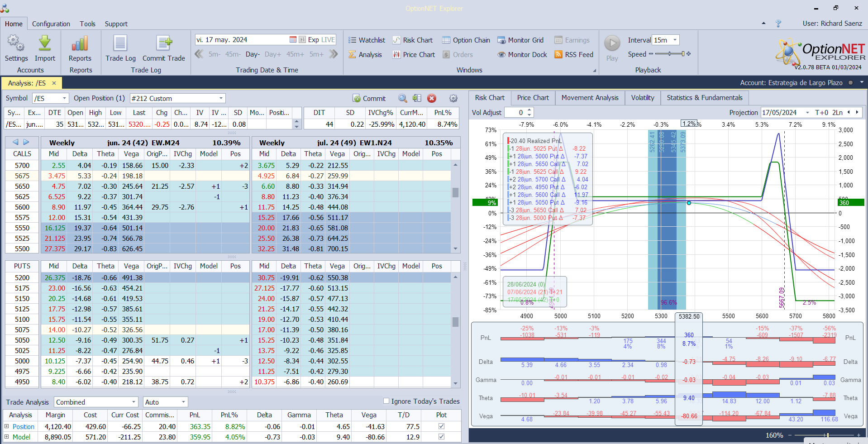
Task: Open the Analysis window
Action: [365, 55]
